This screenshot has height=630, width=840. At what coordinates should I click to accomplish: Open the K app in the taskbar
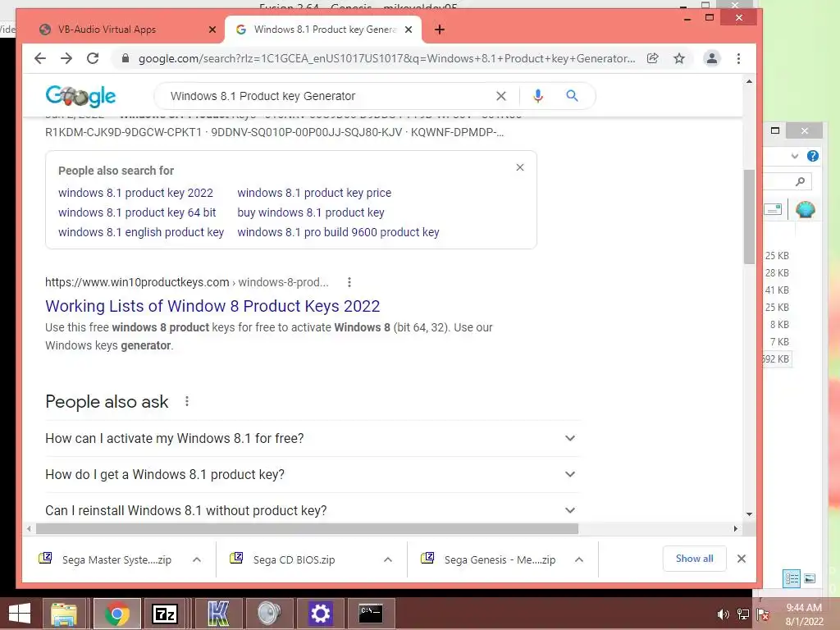218,614
